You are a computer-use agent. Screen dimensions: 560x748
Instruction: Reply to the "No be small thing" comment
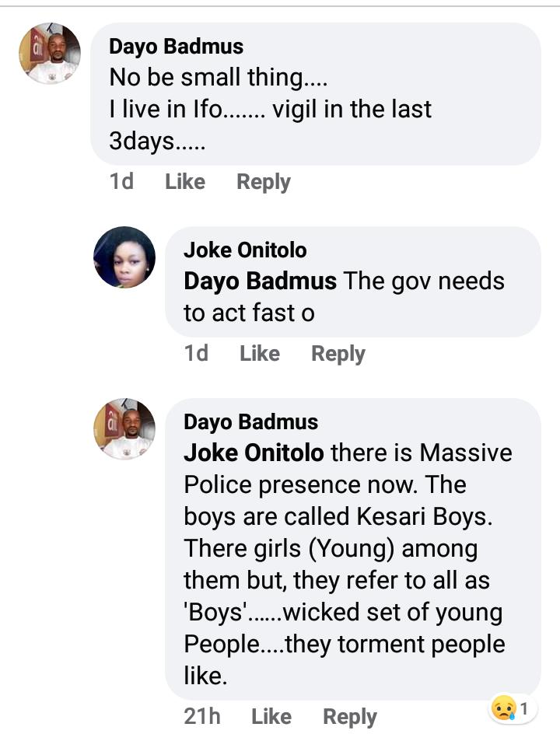coord(263,182)
